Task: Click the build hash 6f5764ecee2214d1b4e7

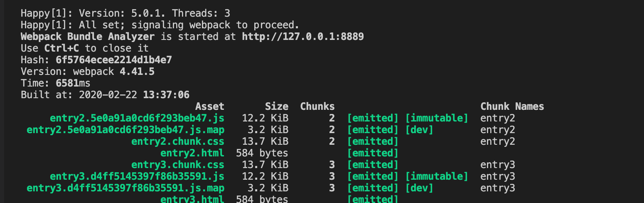Action: click(113, 60)
